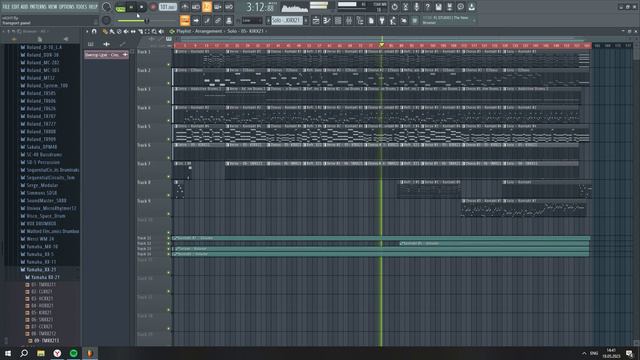
Task: Toggle the note/clip grouping brush icon
Action: [x=207, y=20]
